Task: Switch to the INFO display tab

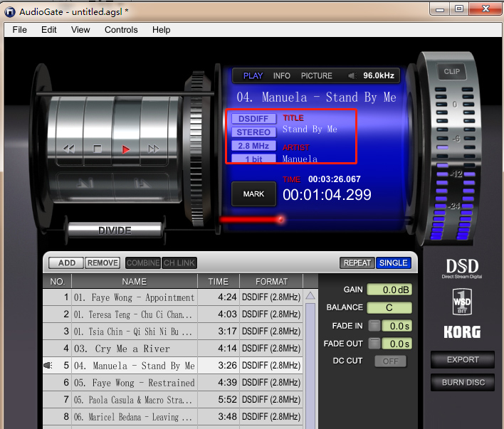Action: 282,75
